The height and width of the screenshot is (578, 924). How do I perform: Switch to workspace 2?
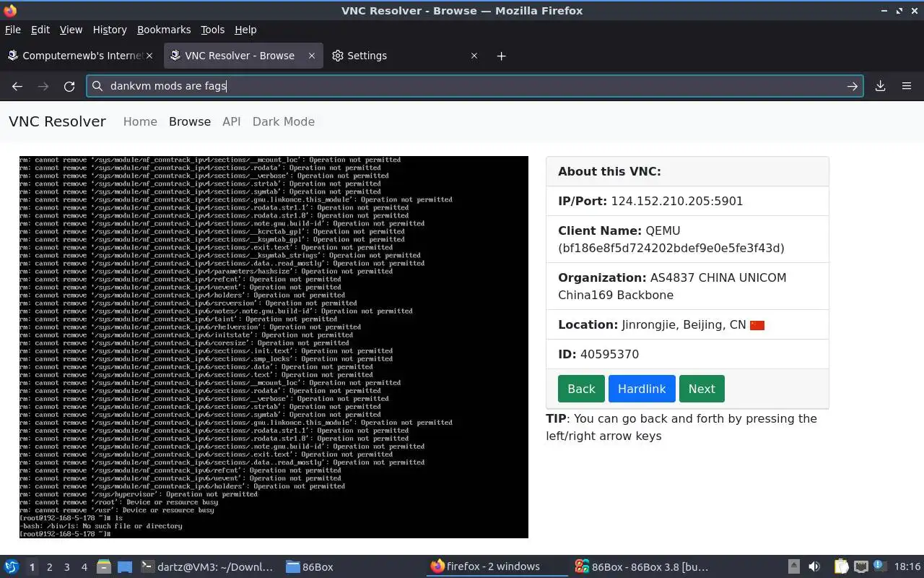pyautogui.click(x=50, y=567)
